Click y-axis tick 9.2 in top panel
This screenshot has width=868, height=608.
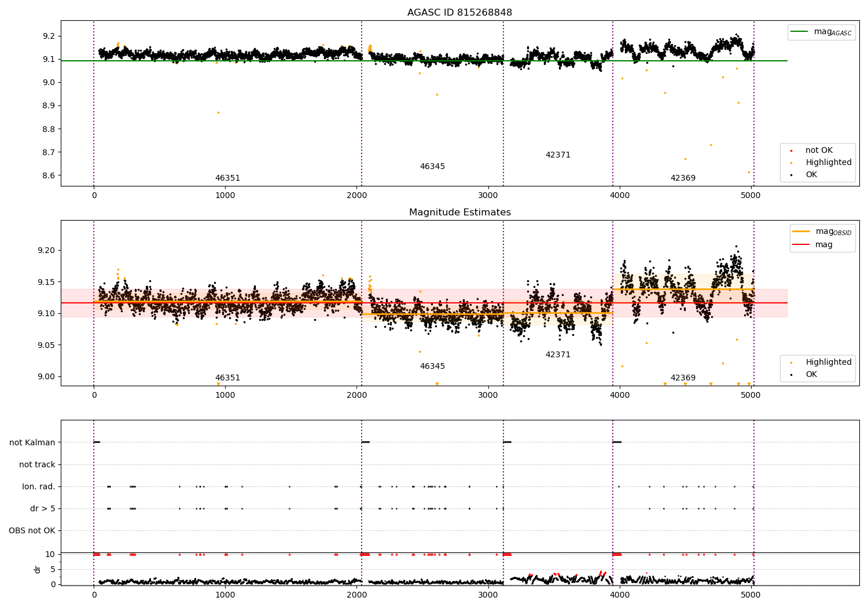pyautogui.click(x=49, y=36)
